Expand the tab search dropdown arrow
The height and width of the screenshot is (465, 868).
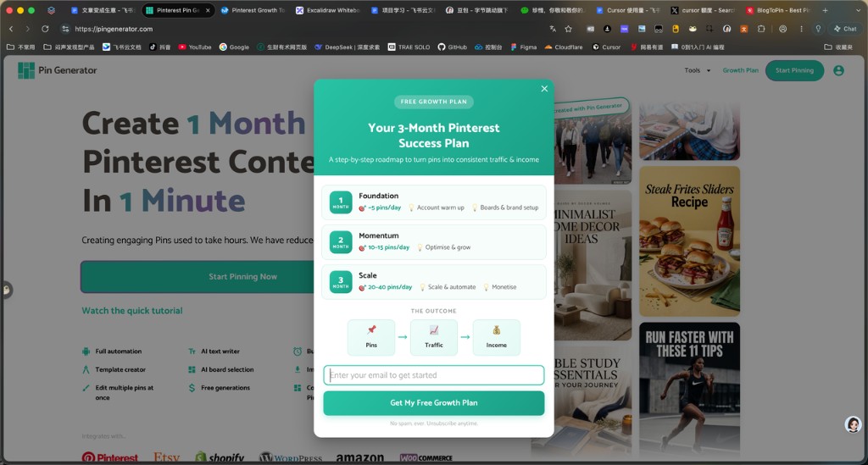point(858,10)
